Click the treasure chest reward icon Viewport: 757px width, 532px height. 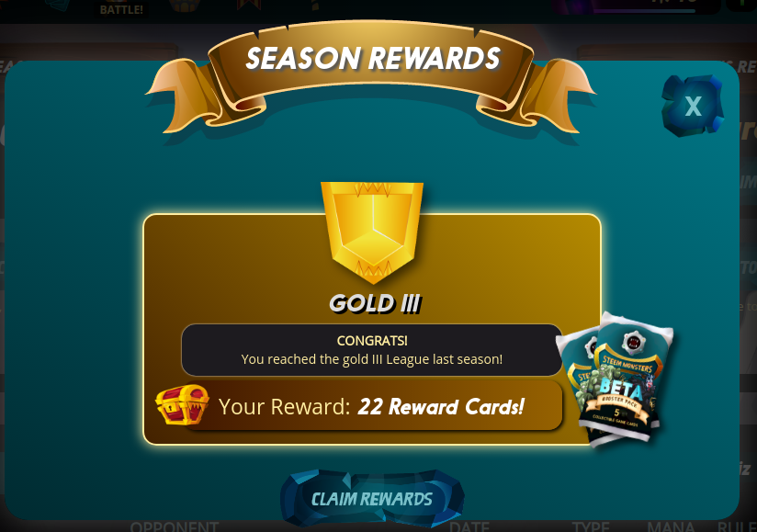[x=183, y=404]
